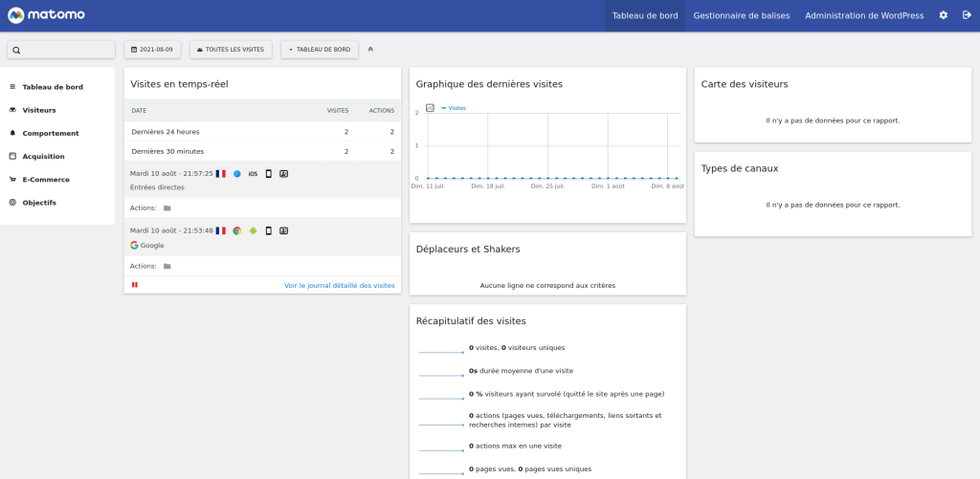Viewport: 980px width, 479px height.
Task: Open Voir le journal détaillé des visites
Action: click(x=339, y=285)
